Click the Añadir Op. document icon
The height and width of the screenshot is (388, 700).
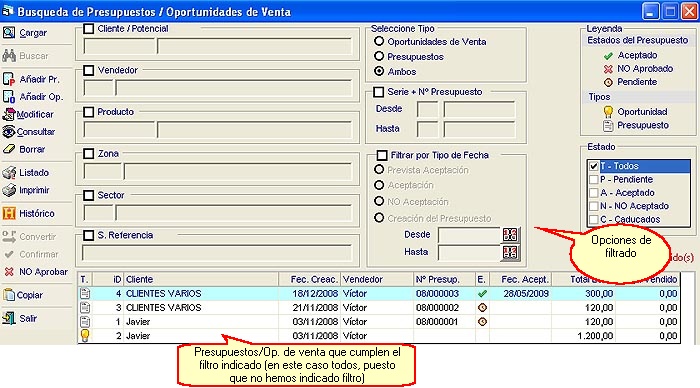tap(9, 96)
